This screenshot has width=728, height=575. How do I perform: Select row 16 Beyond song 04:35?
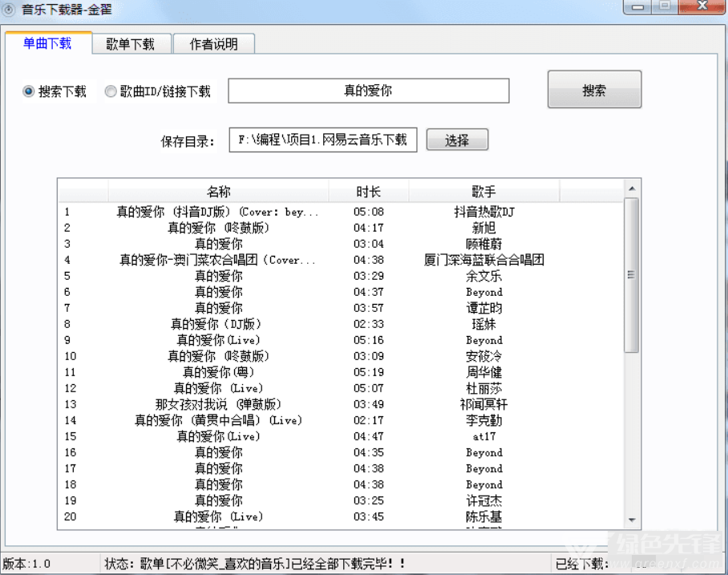coord(342,452)
